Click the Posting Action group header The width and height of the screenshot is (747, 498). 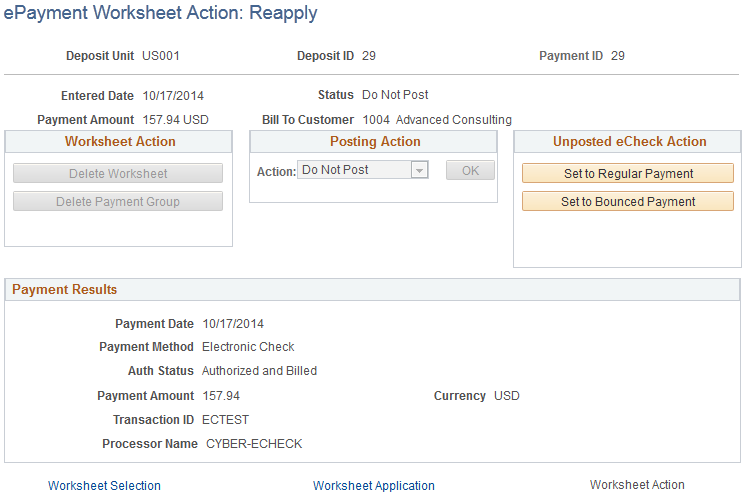coord(375,142)
